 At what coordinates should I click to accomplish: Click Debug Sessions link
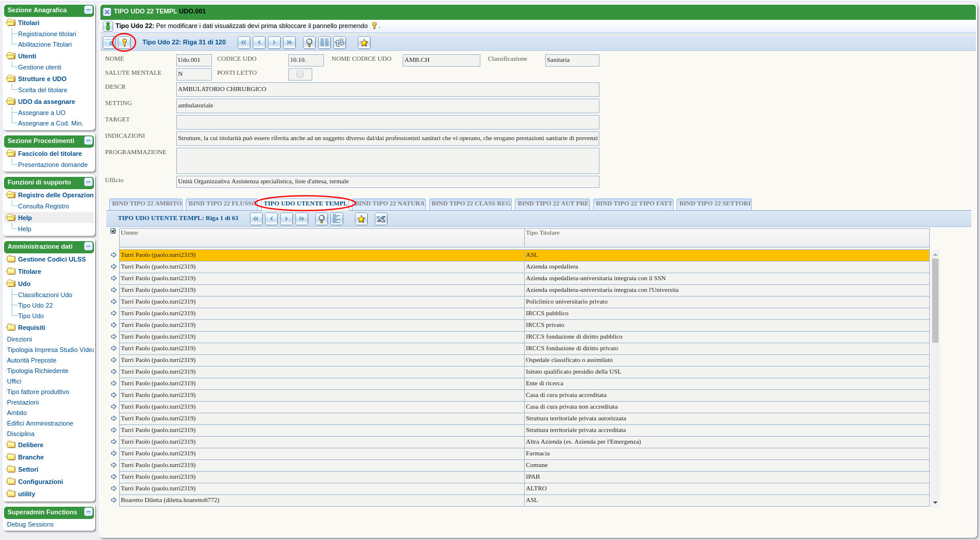[x=30, y=524]
